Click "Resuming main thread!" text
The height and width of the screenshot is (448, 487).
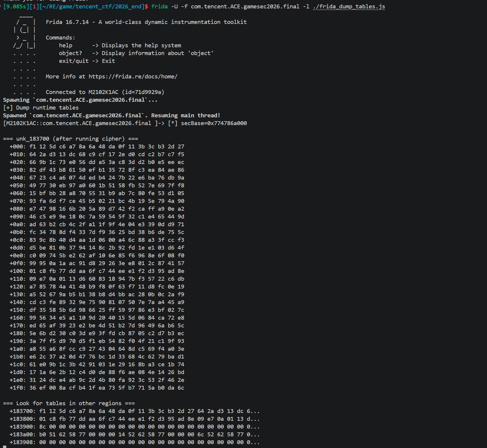coord(186,116)
